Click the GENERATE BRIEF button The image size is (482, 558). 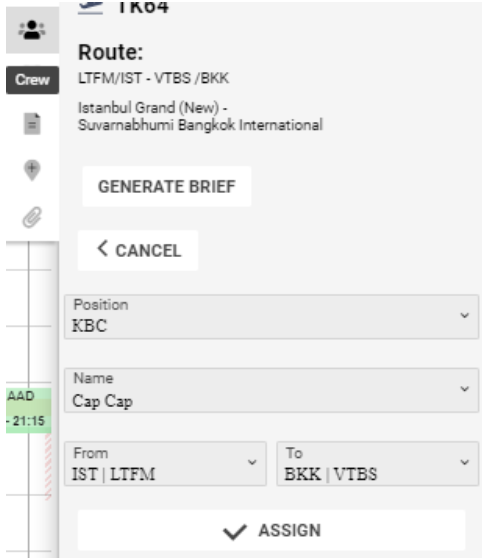(167, 186)
